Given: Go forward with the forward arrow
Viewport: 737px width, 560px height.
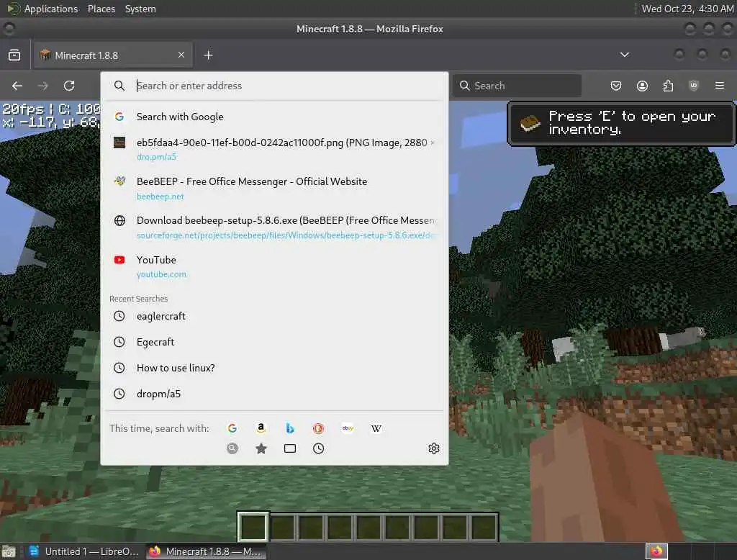Looking at the screenshot, I should [x=42, y=86].
